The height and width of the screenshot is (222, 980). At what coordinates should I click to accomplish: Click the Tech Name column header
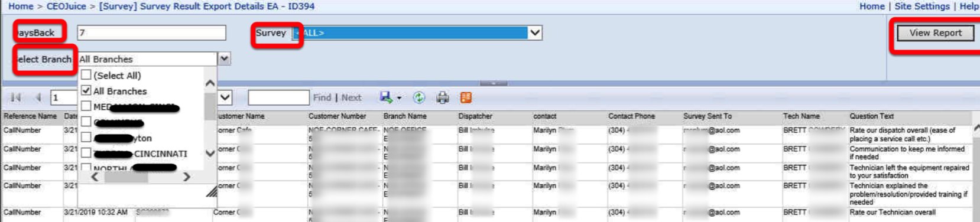click(801, 116)
